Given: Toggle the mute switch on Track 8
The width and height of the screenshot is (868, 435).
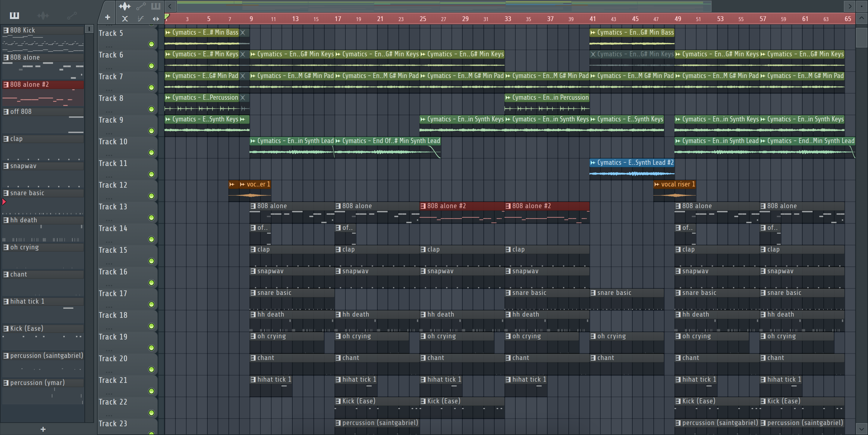Looking at the screenshot, I should [x=152, y=109].
